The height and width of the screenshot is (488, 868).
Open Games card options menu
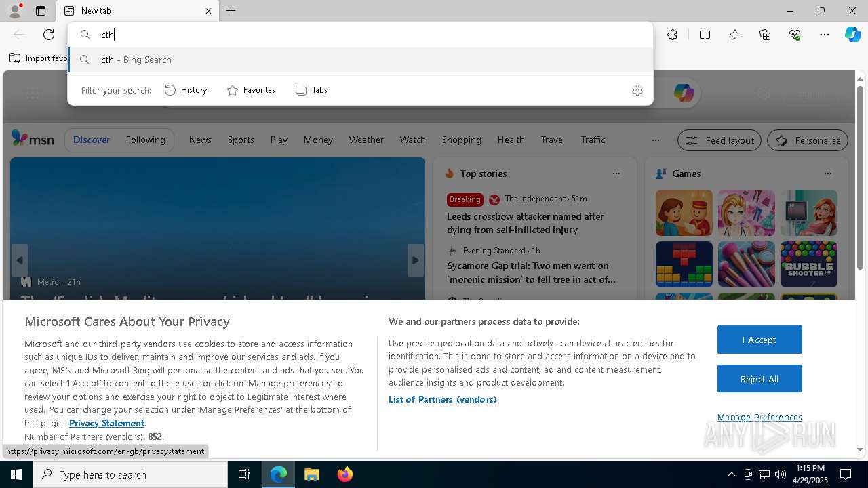827,174
